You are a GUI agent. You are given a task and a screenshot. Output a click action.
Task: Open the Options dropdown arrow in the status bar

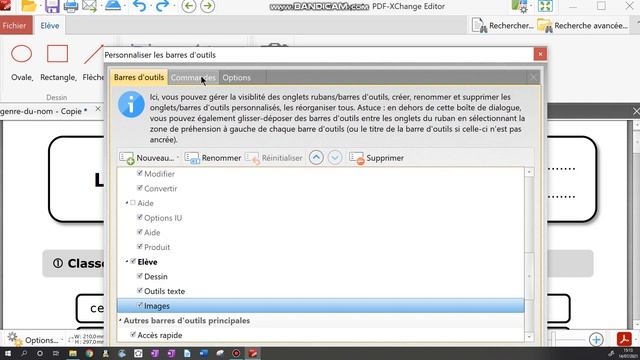point(62,340)
